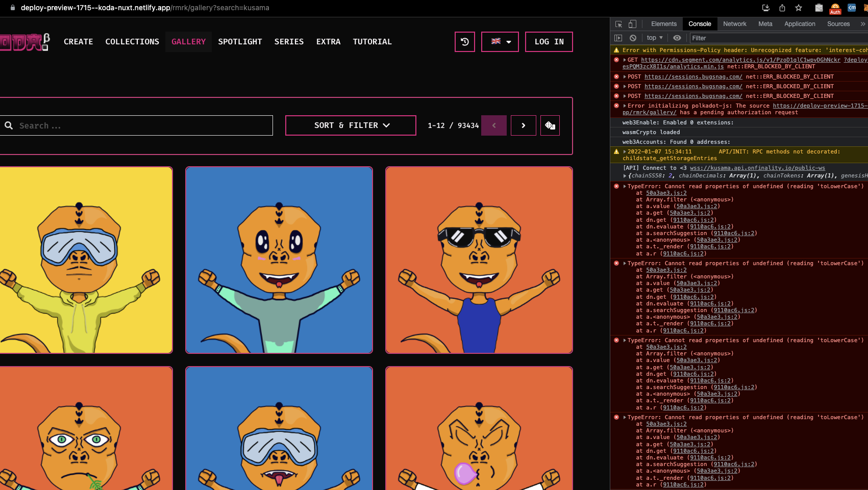Open the SERIES nav link
Image resolution: width=868 pixels, height=490 pixels.
click(x=289, y=42)
